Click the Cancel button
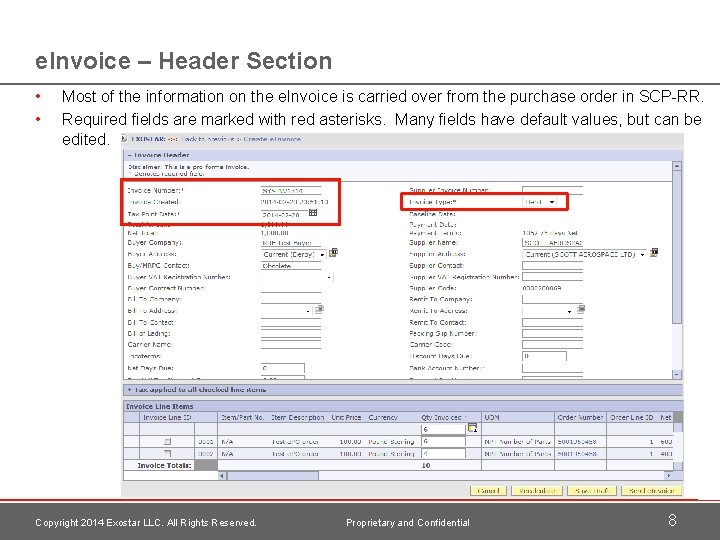Viewport: 720px width, 540px height. pyautogui.click(x=488, y=491)
